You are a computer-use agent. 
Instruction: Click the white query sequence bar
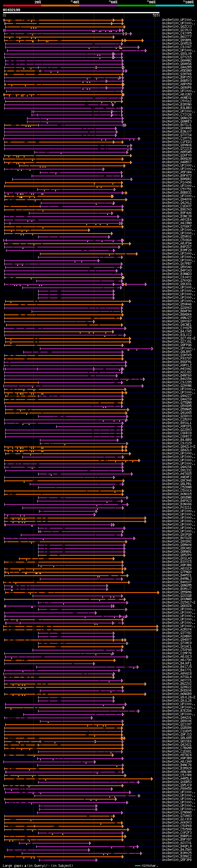point(81,13)
